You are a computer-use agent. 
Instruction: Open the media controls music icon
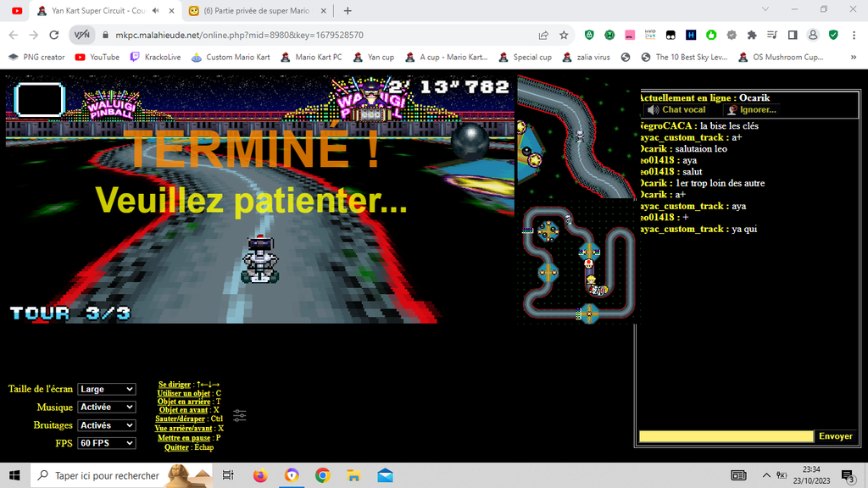(x=772, y=35)
